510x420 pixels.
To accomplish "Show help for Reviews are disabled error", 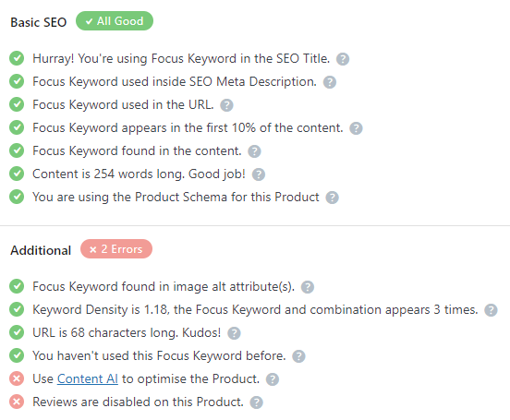I will point(256,402).
